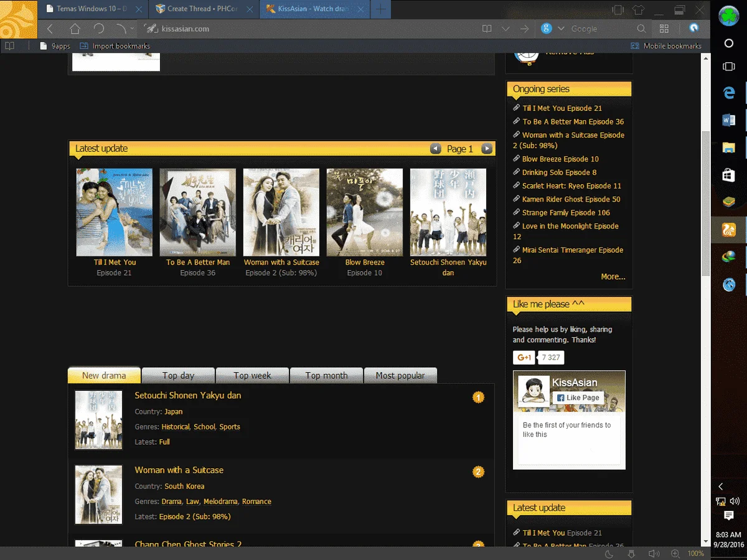Click the page vertical scrollbar thumb

point(706,202)
